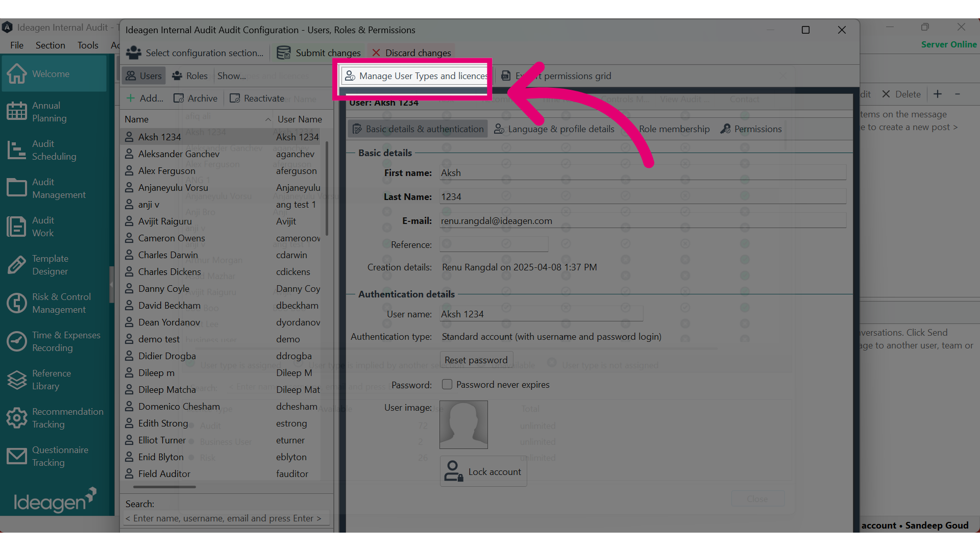This screenshot has height=551, width=980.
Task: Open Language & profile details tab
Action: point(554,129)
